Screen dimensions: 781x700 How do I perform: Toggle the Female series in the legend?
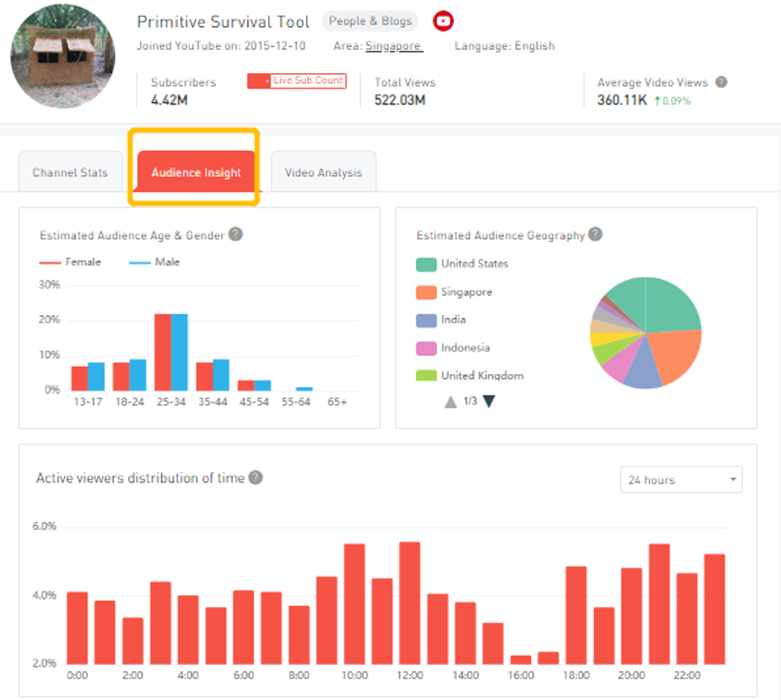tap(70, 262)
